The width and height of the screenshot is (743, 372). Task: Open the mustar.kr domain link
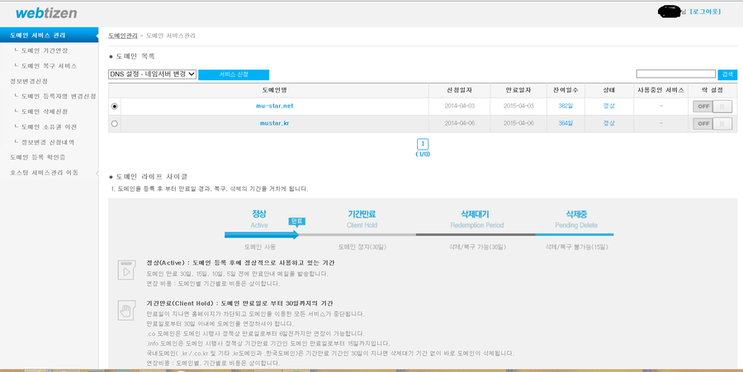[x=275, y=123]
